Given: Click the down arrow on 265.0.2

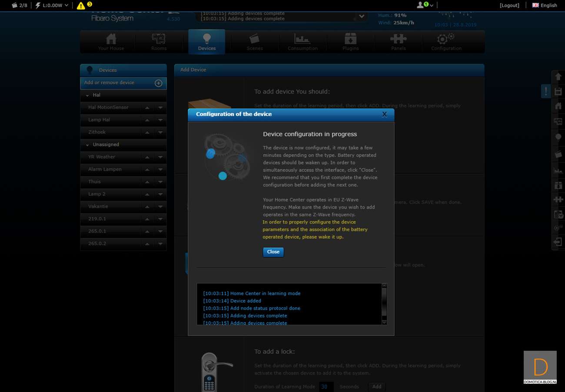Looking at the screenshot, I should click(160, 244).
